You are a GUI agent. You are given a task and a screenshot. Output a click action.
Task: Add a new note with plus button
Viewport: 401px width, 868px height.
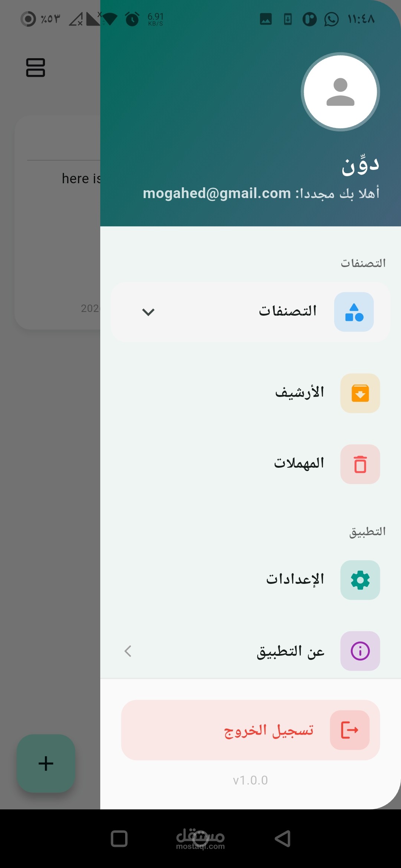pos(46,763)
